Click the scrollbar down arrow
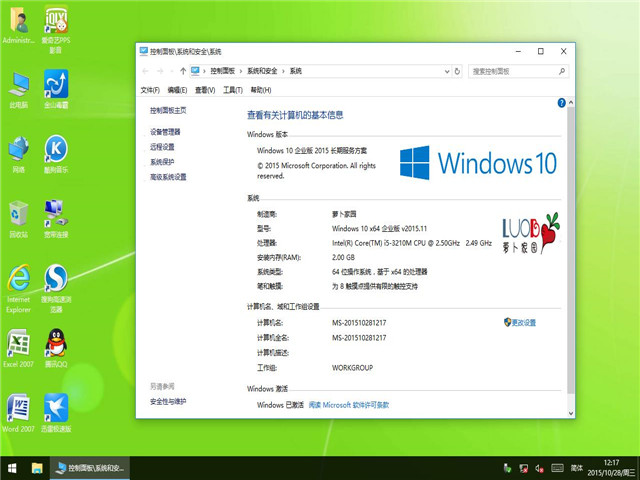The image size is (640, 480). click(571, 413)
